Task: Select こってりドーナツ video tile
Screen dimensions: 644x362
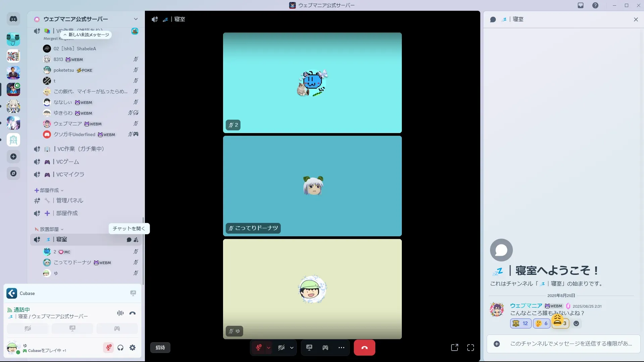Action: tap(312, 186)
